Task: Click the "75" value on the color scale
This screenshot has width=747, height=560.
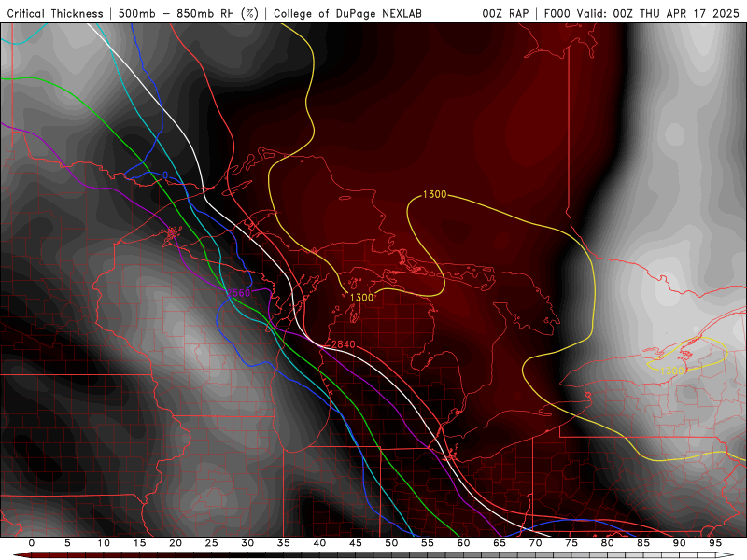Action: 571,543
